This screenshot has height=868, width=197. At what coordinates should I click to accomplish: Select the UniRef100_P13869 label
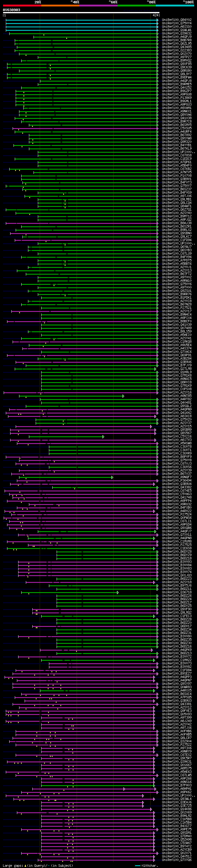[x=177, y=98]
